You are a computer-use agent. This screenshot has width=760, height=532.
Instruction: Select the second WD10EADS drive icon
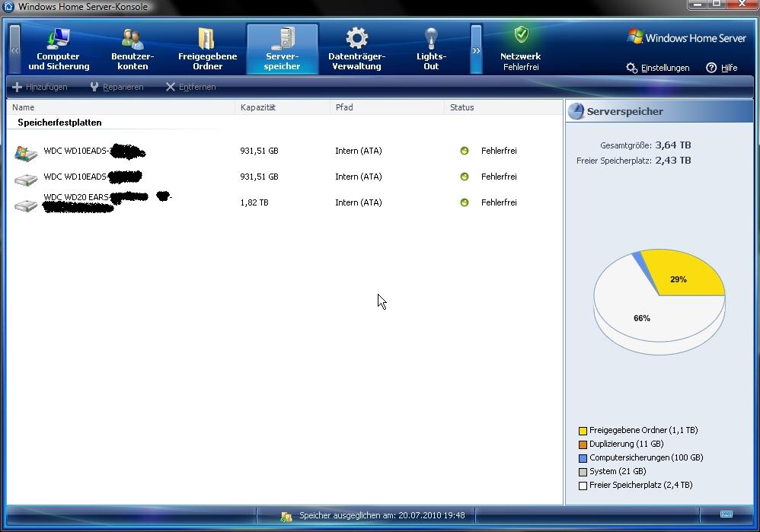click(x=26, y=180)
